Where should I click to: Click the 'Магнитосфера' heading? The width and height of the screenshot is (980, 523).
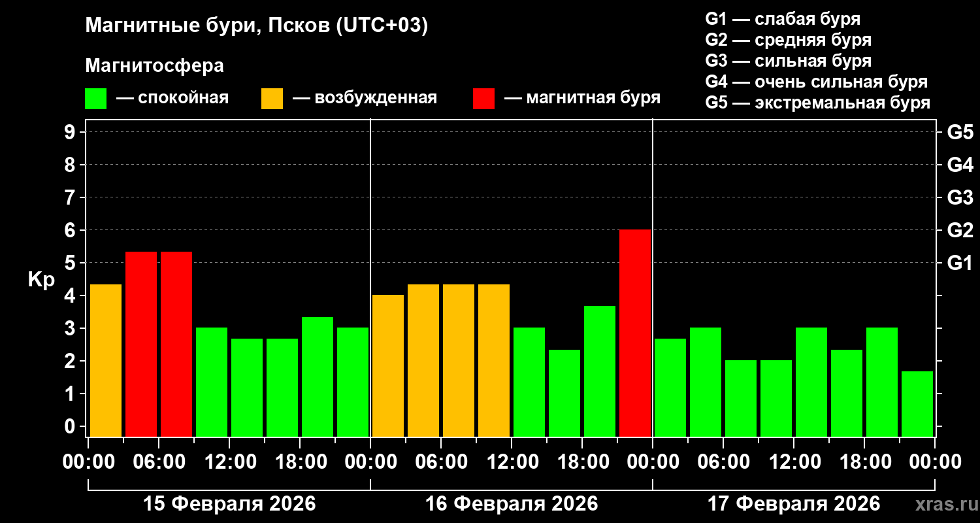(155, 66)
